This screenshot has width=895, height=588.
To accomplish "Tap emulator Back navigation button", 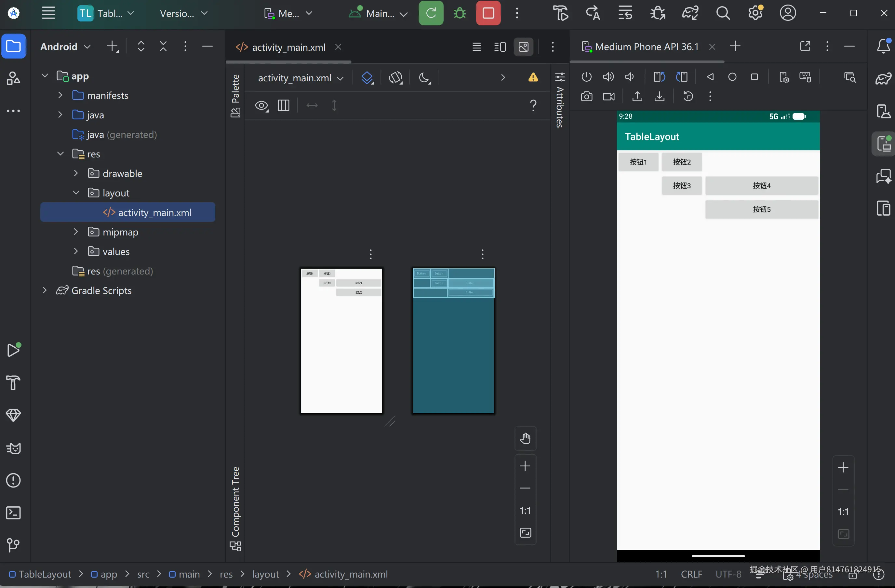I will click(x=710, y=77).
